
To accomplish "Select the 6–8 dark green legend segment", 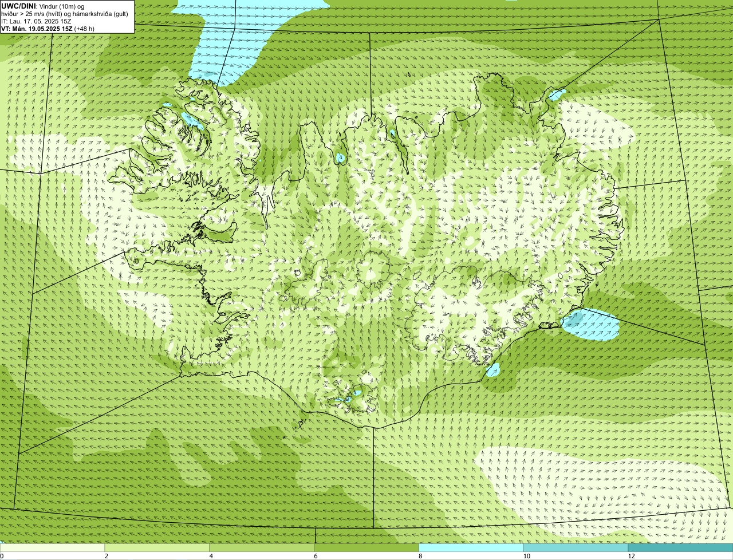I will click(367, 547).
